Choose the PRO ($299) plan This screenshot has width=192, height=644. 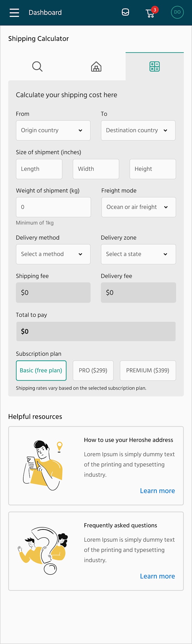point(93,371)
